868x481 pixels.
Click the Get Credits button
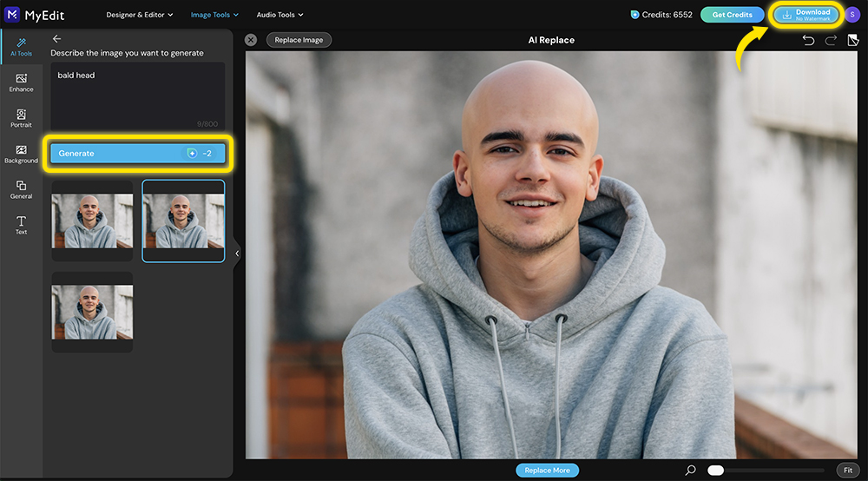[732, 15]
